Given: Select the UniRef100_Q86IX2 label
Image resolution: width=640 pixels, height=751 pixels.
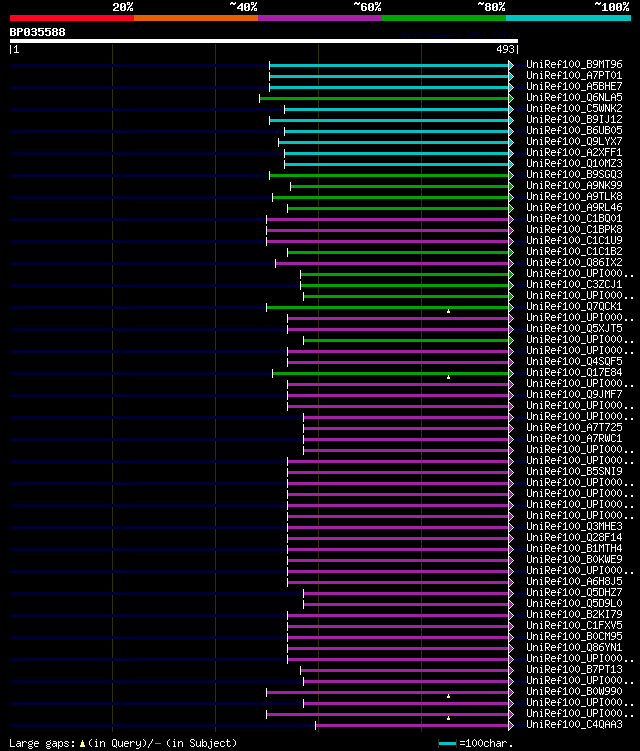Looking at the screenshot, I should point(574,263).
